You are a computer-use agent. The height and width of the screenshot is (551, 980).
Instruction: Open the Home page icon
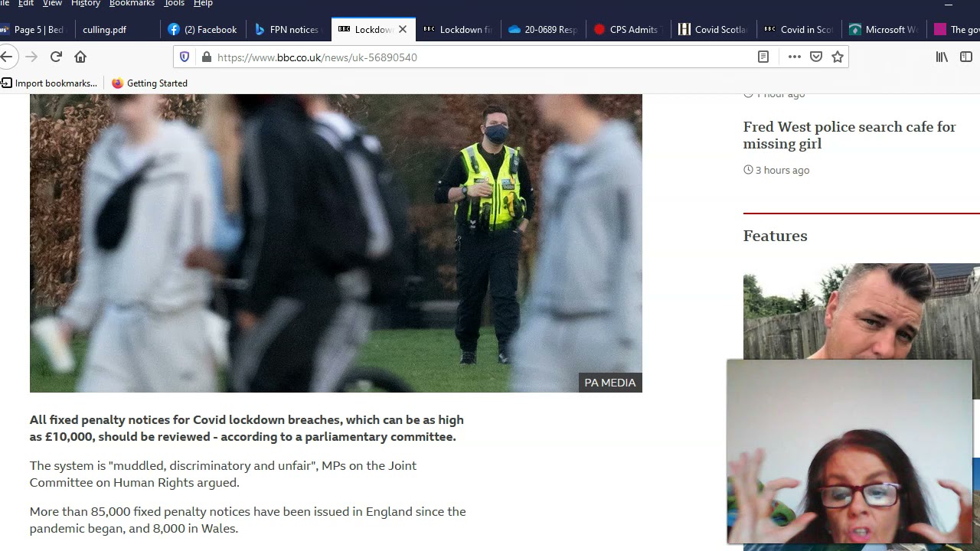pyautogui.click(x=80, y=57)
